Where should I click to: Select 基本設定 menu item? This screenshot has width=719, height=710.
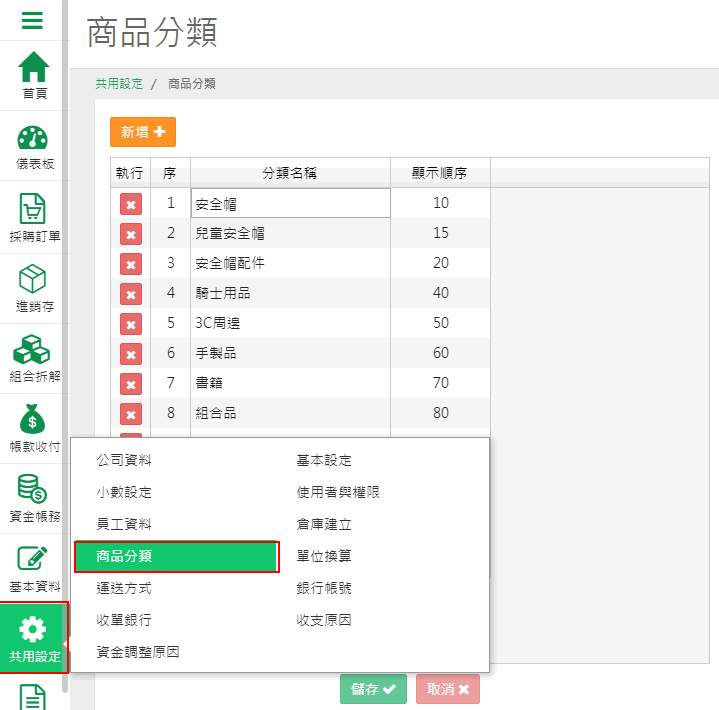(324, 460)
